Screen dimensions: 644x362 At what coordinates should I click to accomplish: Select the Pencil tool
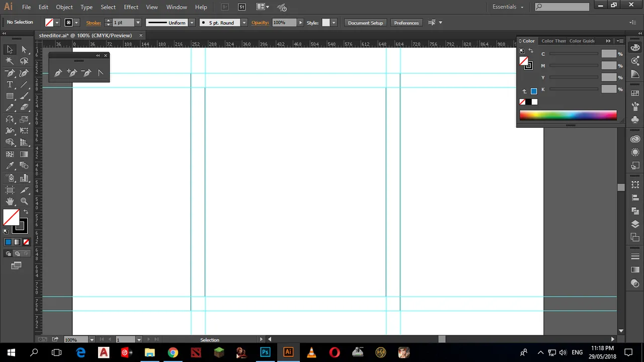coord(10,108)
